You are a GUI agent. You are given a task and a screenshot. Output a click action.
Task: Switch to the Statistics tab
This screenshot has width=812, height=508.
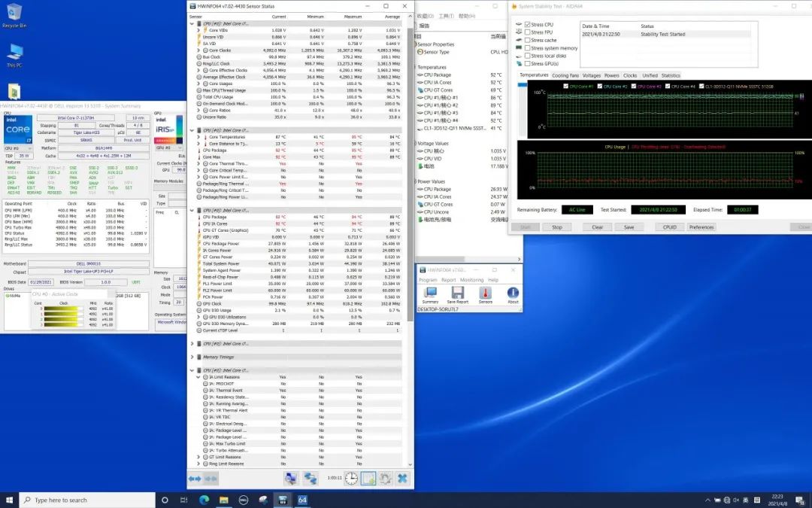pos(670,75)
